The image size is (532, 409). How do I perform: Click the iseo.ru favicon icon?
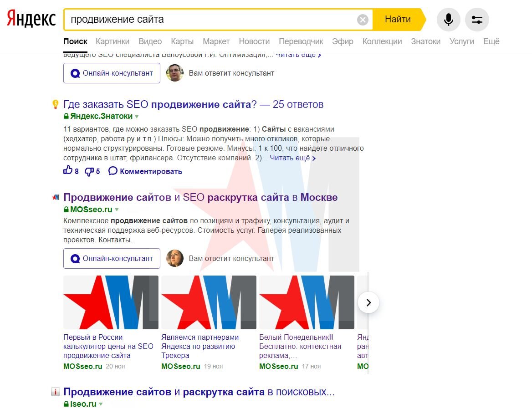(56, 392)
